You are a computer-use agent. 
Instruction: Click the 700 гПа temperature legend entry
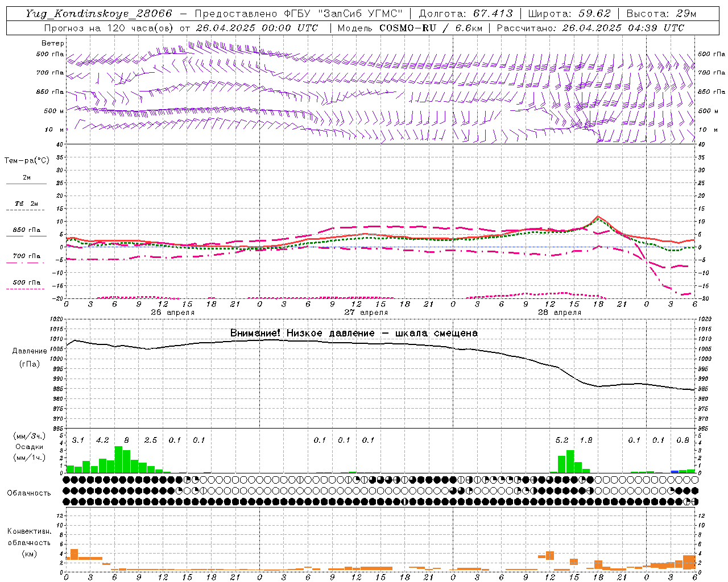coord(27,256)
